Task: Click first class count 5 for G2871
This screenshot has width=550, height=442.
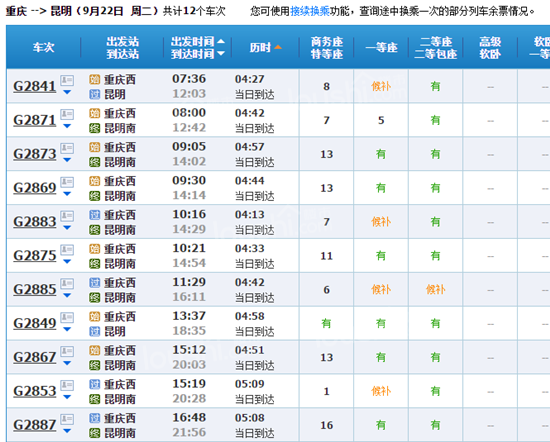Action: click(x=381, y=120)
